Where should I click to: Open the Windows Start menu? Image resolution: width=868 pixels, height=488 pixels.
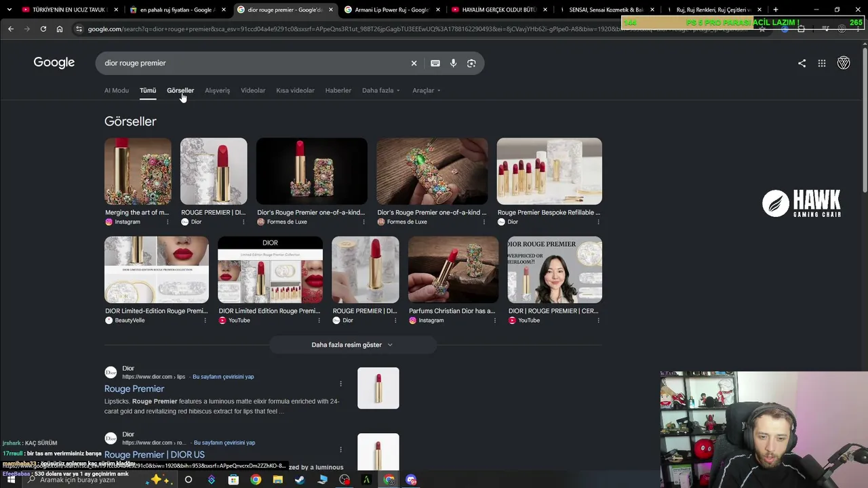coord(11,480)
